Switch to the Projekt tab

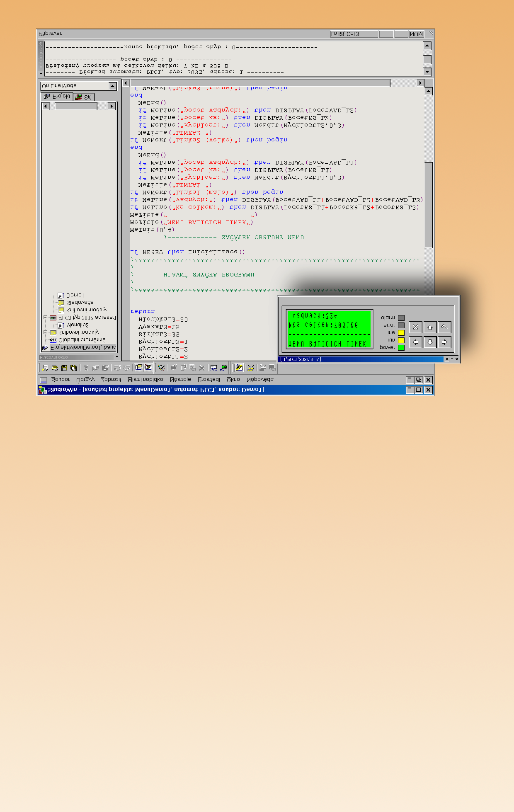click(x=57, y=97)
